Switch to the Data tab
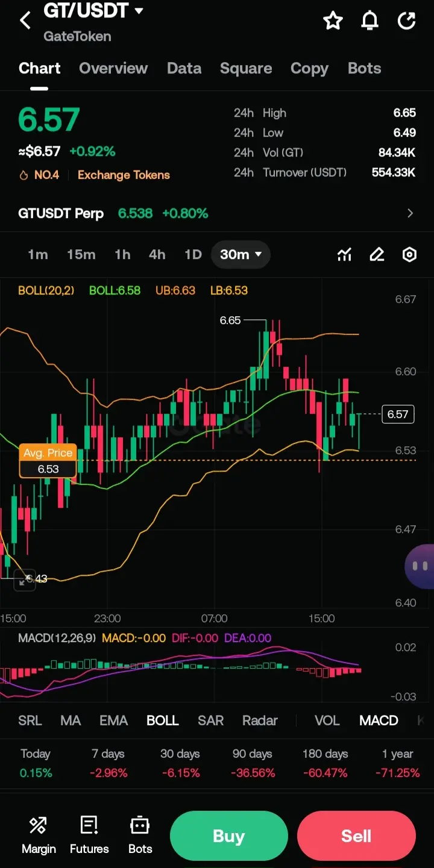The height and width of the screenshot is (868, 434). (x=184, y=68)
